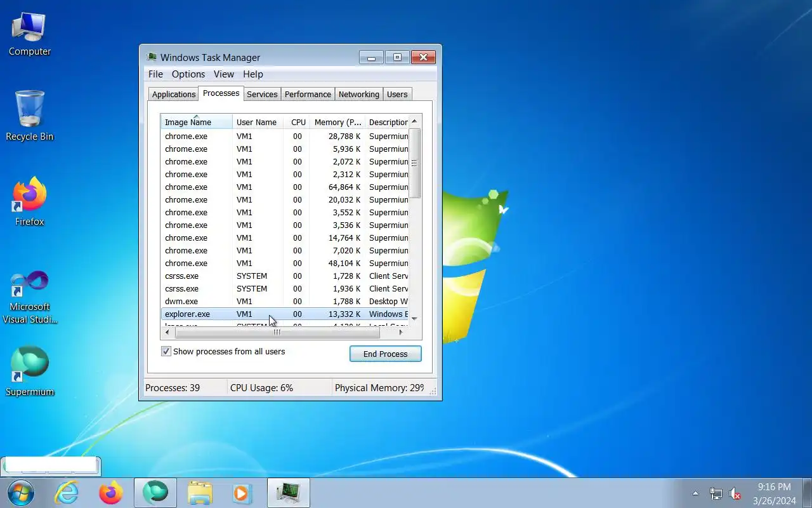Select the dwm.exe process row
The height and width of the screenshot is (508, 812).
(x=285, y=301)
